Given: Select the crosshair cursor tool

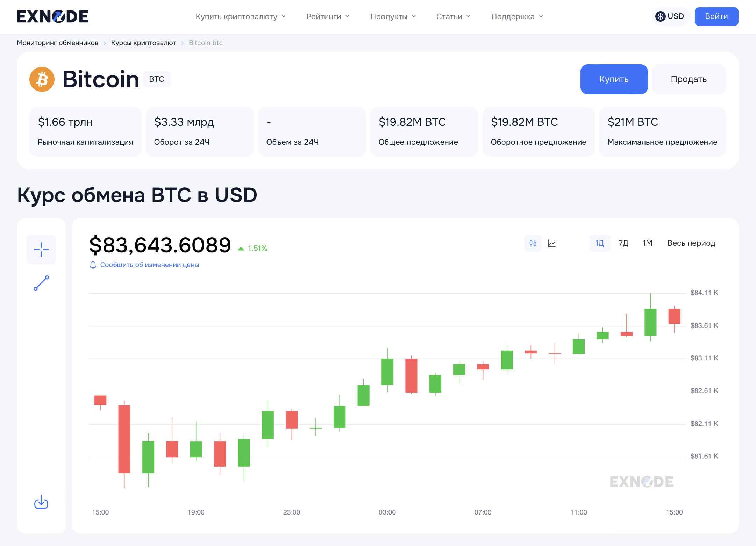Looking at the screenshot, I should (x=41, y=250).
